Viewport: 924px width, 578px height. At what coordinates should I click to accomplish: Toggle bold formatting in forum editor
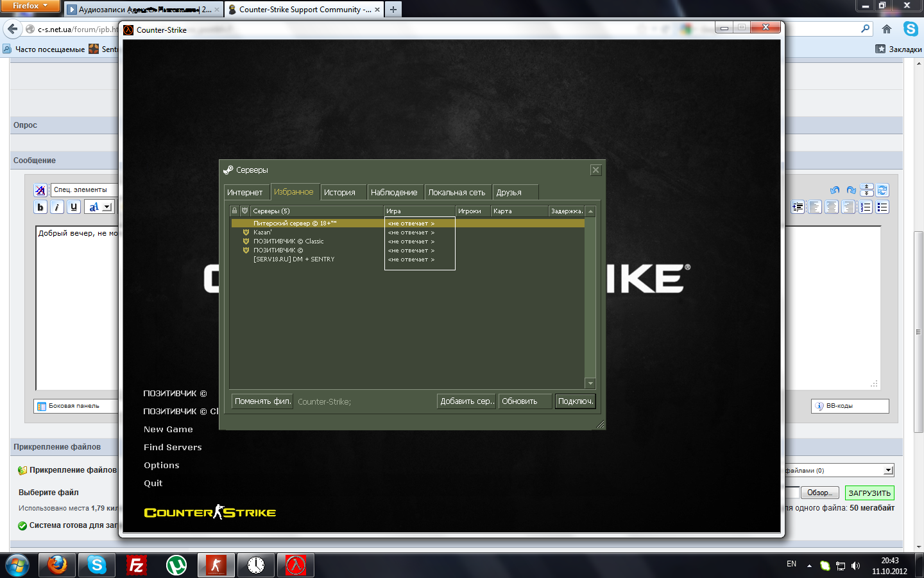coord(40,207)
